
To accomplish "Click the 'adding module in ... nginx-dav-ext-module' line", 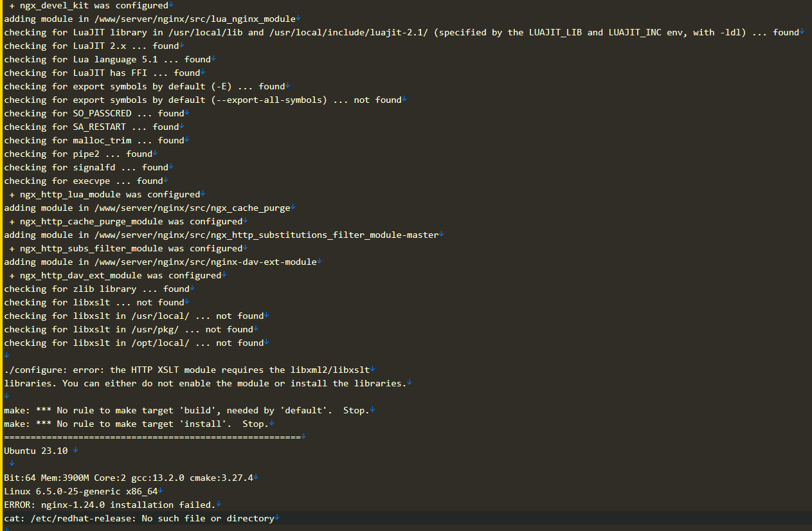I will coord(160,262).
